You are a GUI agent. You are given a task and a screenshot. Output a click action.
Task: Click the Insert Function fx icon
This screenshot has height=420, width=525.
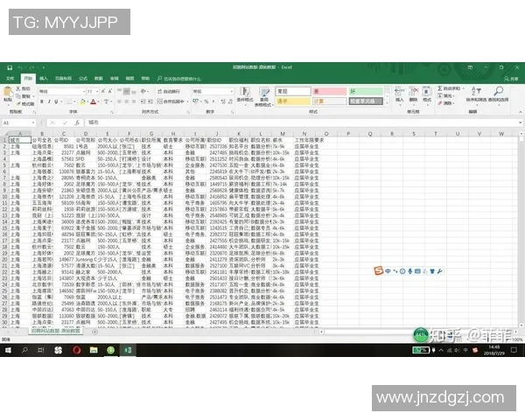[x=77, y=122]
